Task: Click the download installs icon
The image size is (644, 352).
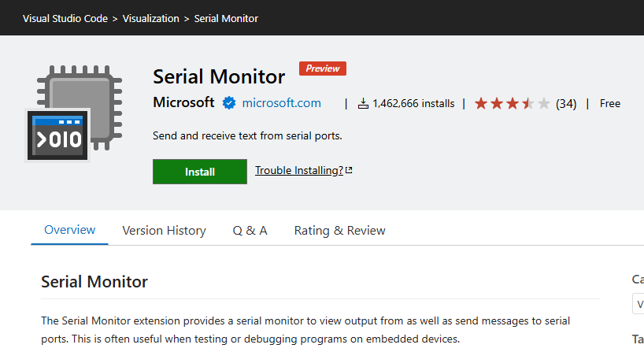Action: point(363,103)
